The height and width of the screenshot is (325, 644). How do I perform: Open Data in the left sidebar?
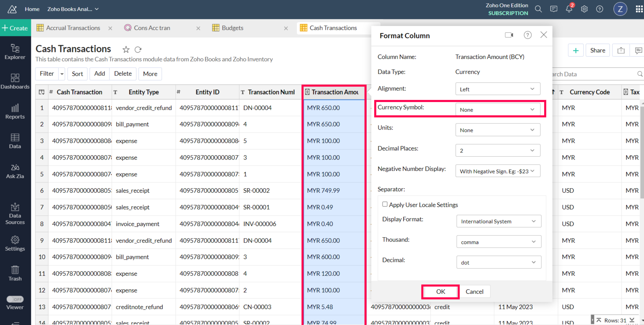click(x=15, y=141)
